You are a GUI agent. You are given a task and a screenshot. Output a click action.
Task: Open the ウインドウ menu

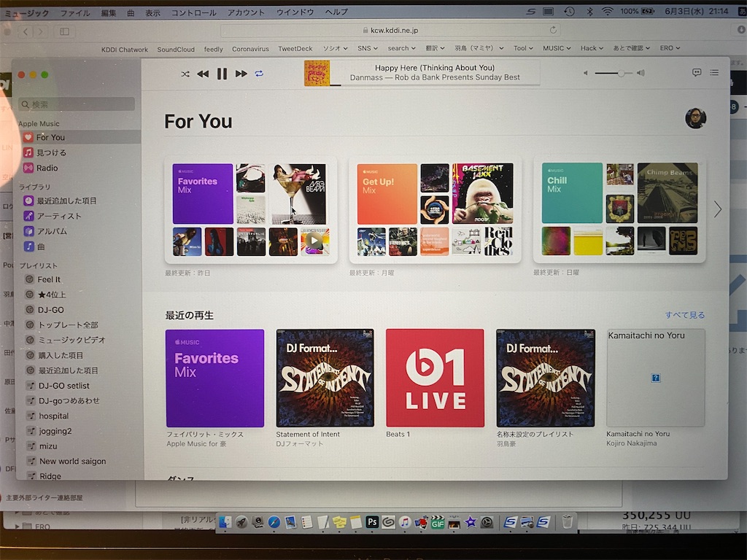tap(295, 12)
